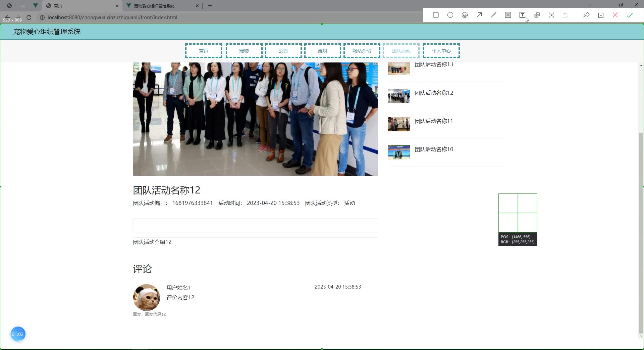The height and width of the screenshot is (350, 644).
Task: Open the 网站介绍 navigation menu item
Action: tap(362, 51)
